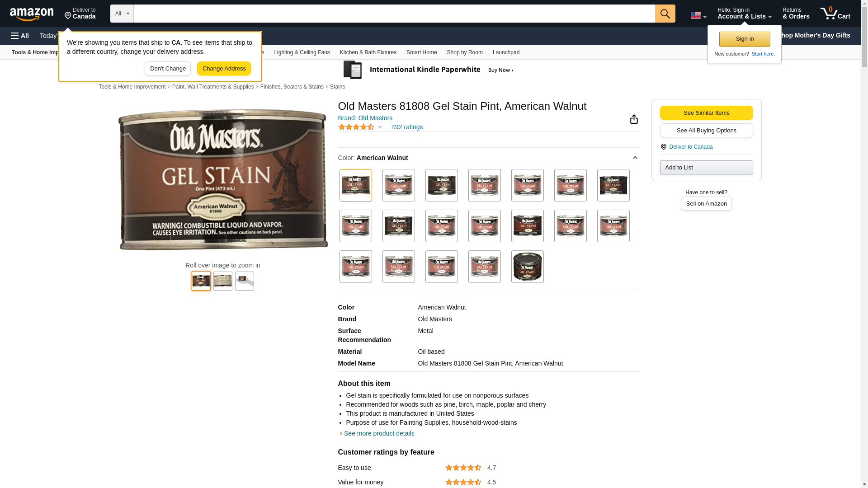Click the Change Address button
Viewport: 868px width, 488px height.
224,69
